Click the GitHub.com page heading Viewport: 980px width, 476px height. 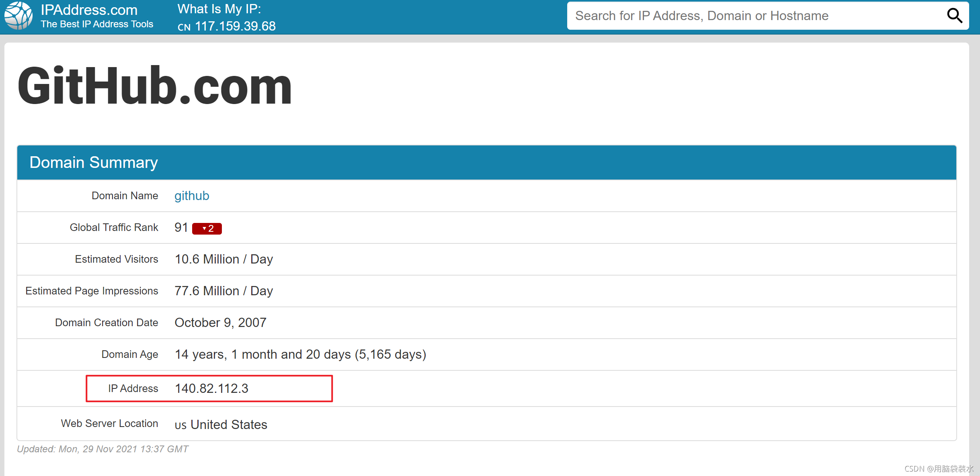pyautogui.click(x=155, y=86)
